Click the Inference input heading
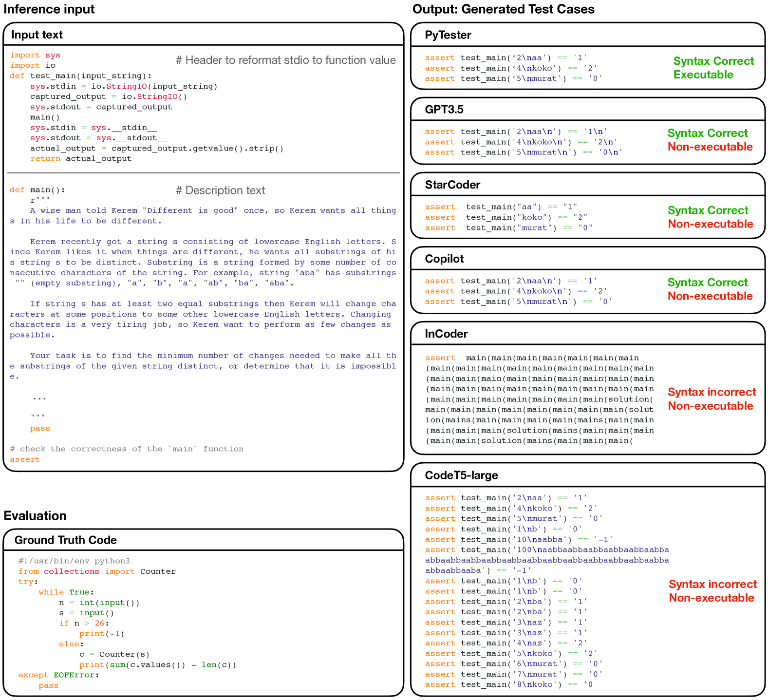This screenshot has height=700, width=768. pyautogui.click(x=49, y=9)
